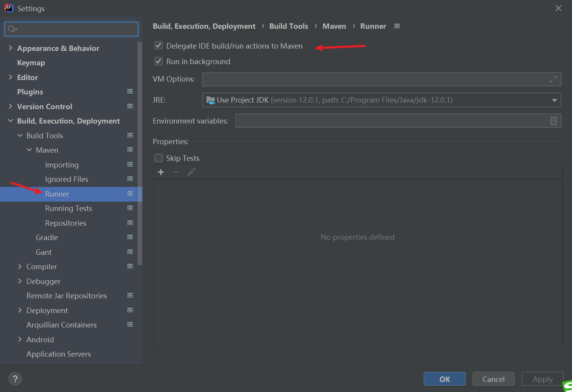Expand the Editor section
The height and width of the screenshot is (392, 572).
(x=10, y=77)
